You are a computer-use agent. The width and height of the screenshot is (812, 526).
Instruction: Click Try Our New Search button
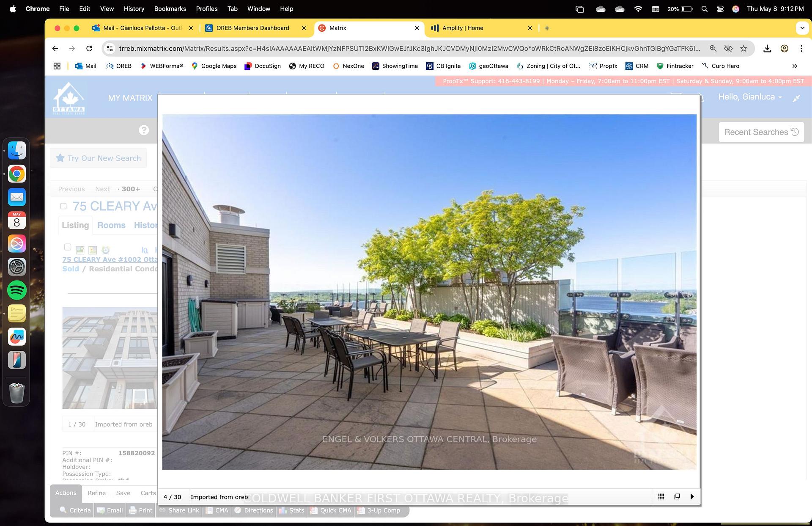tap(98, 158)
